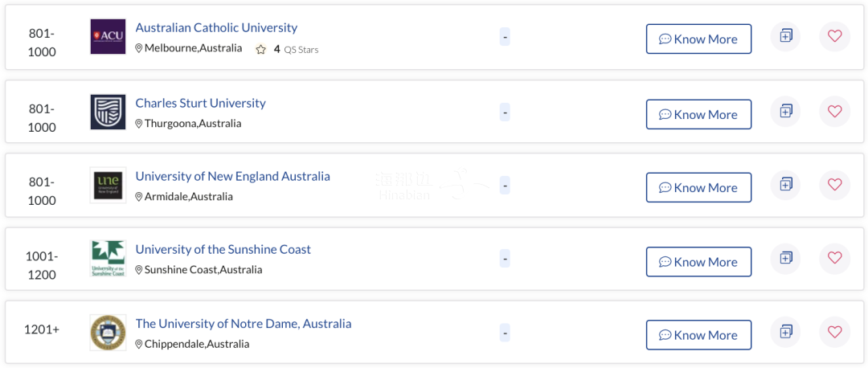Click the Sunshine Coast university logo

(x=108, y=259)
